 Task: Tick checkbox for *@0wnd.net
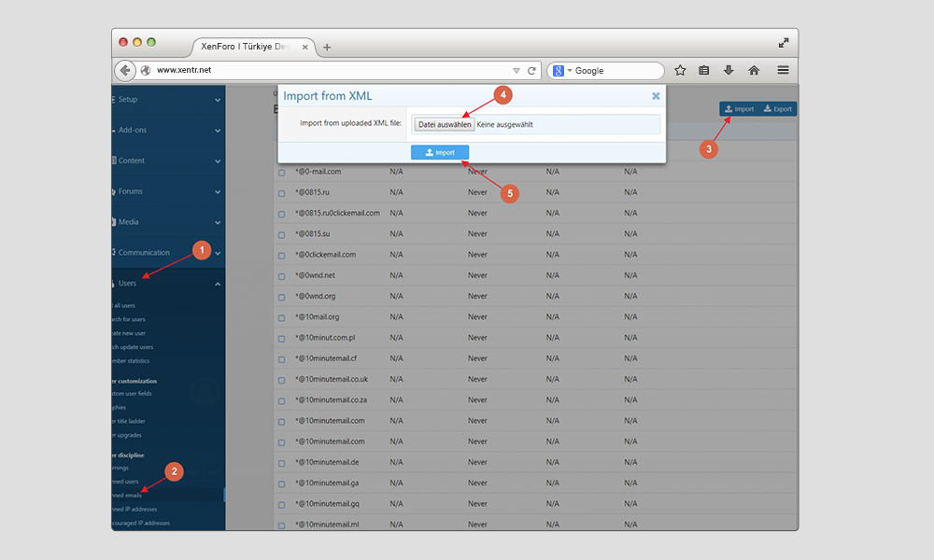click(x=282, y=276)
